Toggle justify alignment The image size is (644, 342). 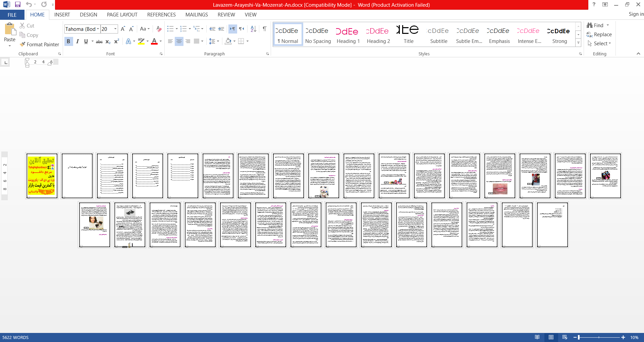coord(197,42)
